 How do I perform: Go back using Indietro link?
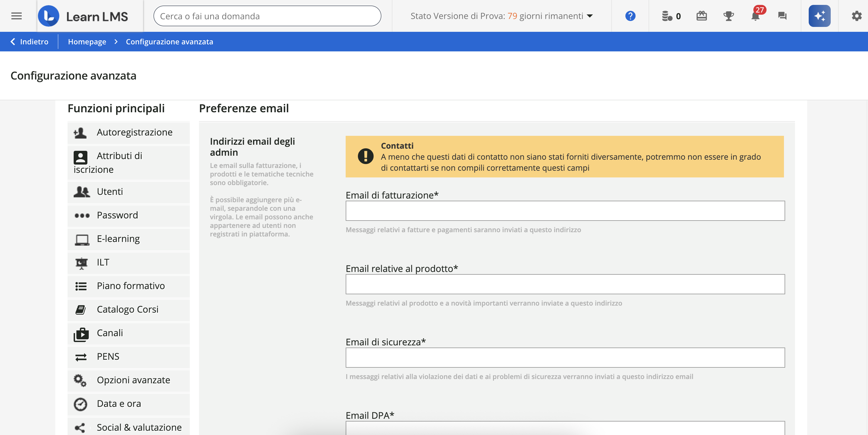click(x=30, y=42)
